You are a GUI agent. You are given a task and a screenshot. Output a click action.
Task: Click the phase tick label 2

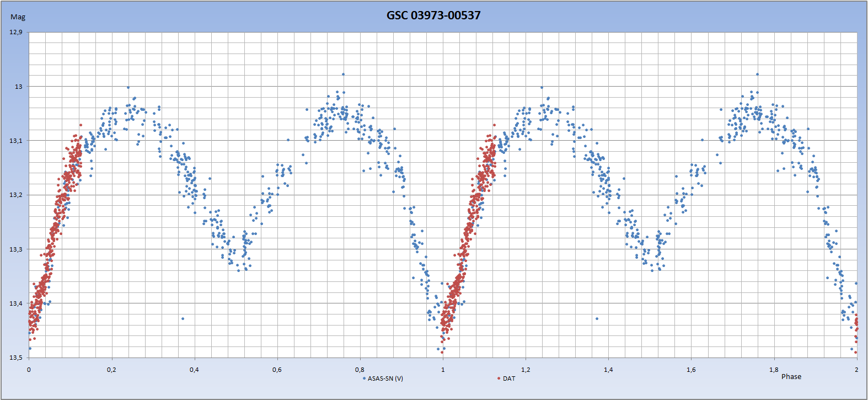[856, 370]
